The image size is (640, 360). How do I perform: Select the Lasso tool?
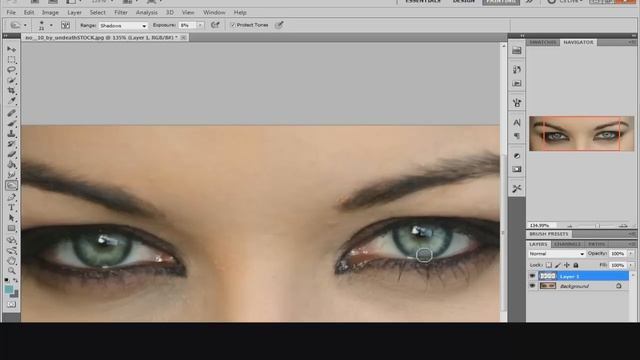11,70
